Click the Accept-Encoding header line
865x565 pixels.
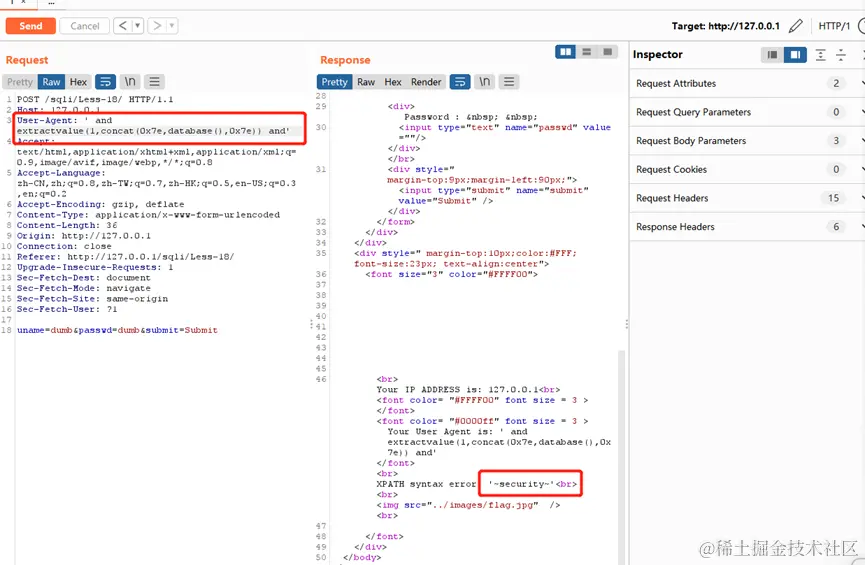(x=100, y=204)
